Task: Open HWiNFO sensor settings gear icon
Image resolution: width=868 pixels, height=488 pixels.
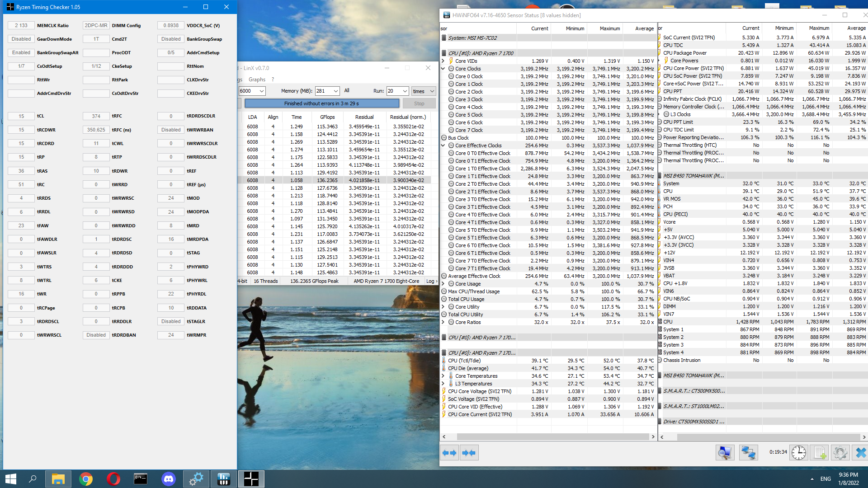Action: (x=840, y=453)
